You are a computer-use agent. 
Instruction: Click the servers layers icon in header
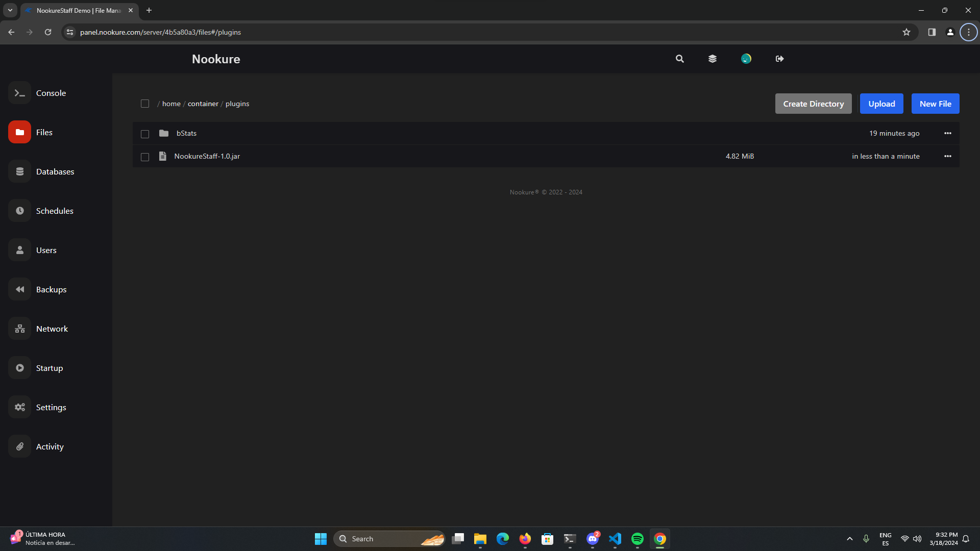click(x=713, y=59)
